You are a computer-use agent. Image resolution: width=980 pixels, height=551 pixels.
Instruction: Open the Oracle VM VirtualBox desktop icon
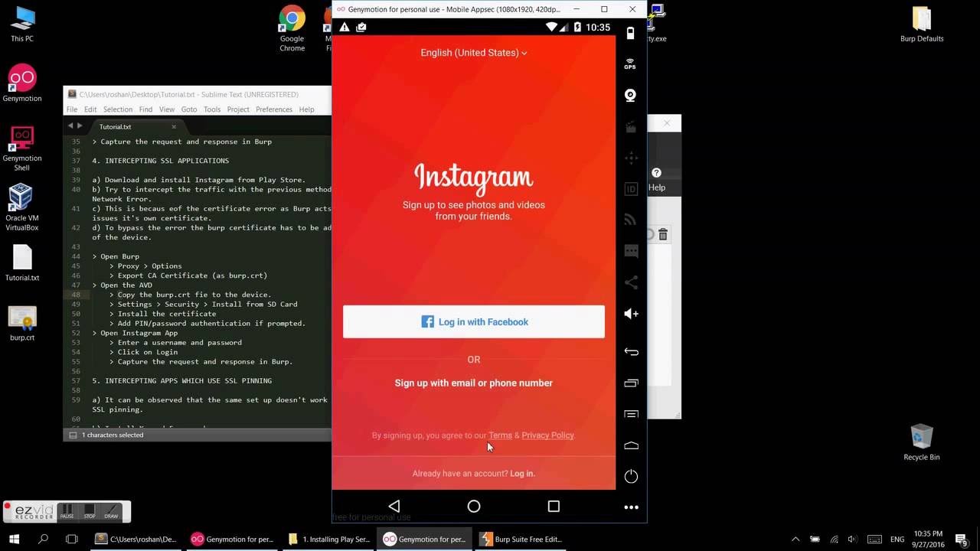point(22,207)
